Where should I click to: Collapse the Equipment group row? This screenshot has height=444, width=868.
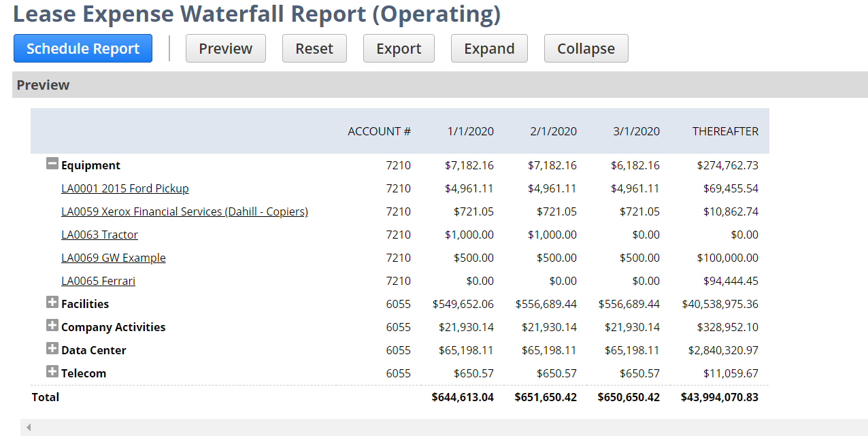click(52, 163)
